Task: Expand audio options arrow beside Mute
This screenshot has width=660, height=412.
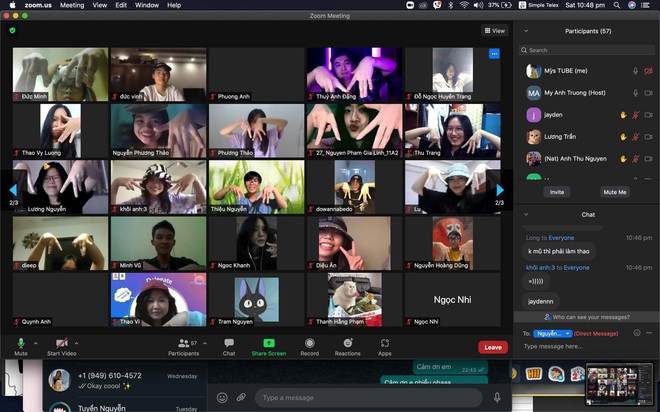Action: point(35,343)
